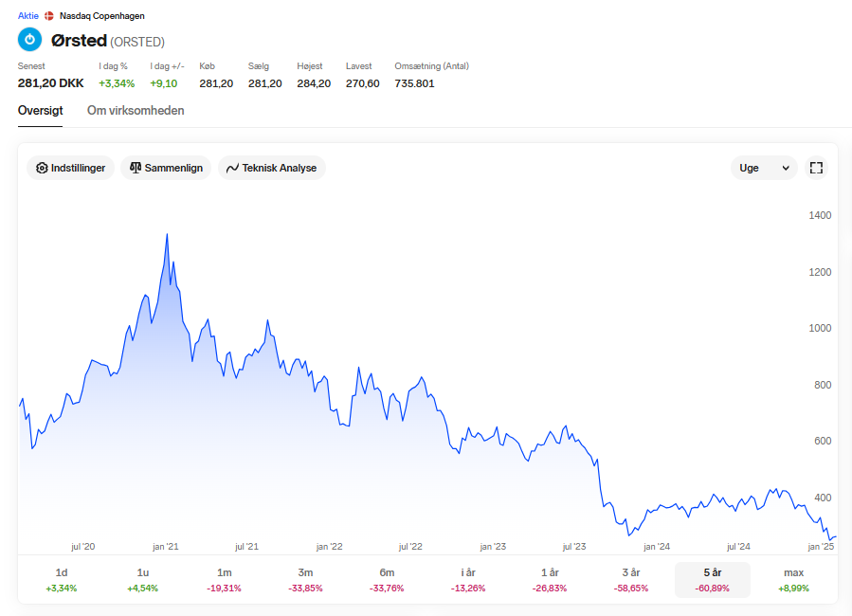Click the 600 y-axis label
The height and width of the screenshot is (616, 852).
tap(823, 441)
